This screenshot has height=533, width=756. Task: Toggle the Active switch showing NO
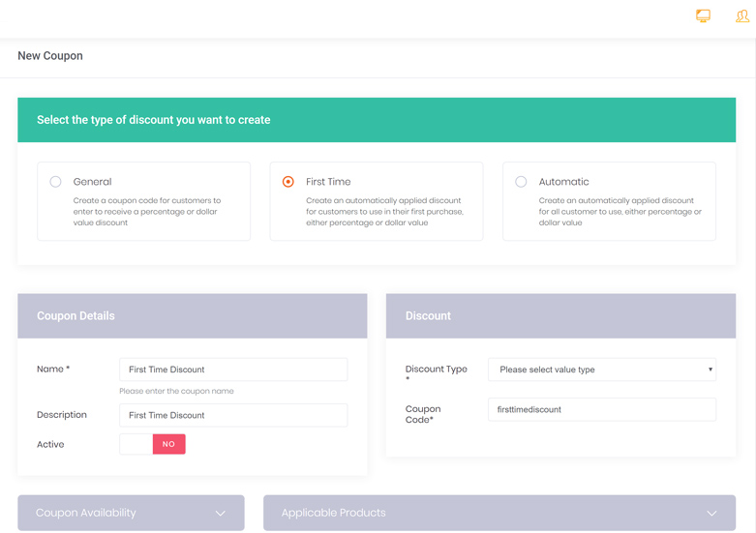point(152,444)
